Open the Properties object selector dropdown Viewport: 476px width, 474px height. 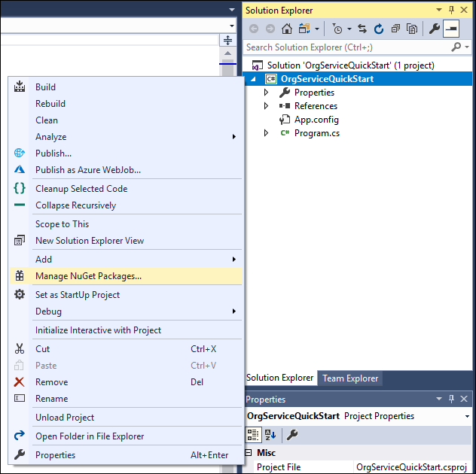(x=467, y=416)
